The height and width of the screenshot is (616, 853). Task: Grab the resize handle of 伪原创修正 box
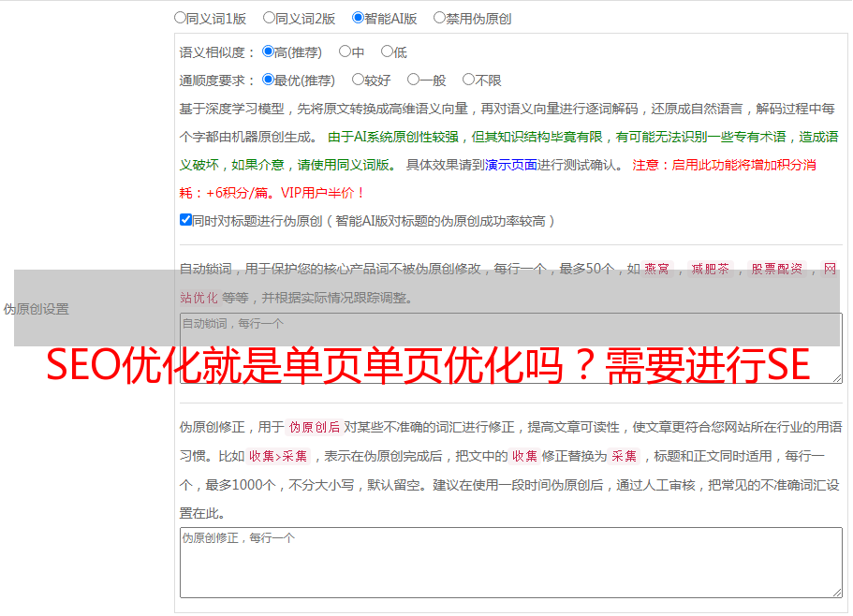click(x=837, y=592)
